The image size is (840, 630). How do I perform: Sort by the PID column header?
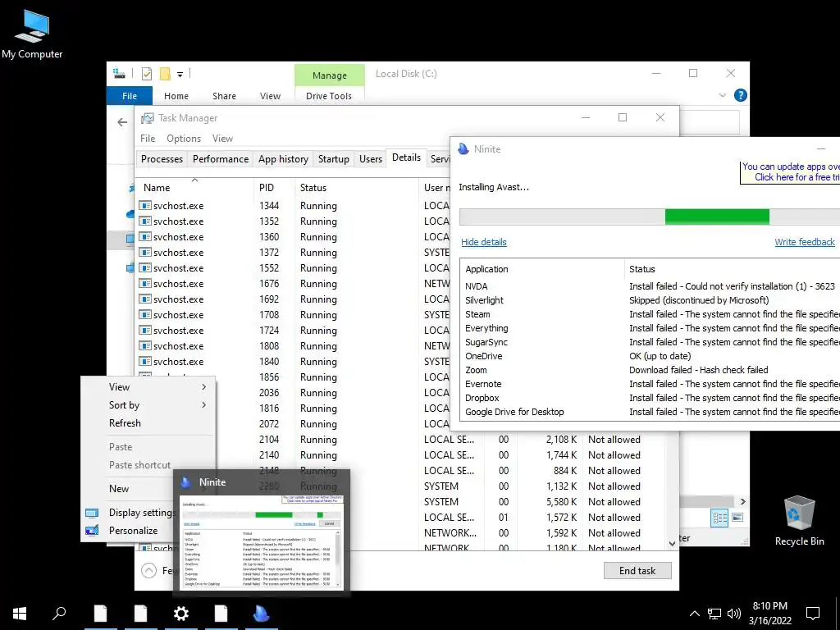[274, 188]
